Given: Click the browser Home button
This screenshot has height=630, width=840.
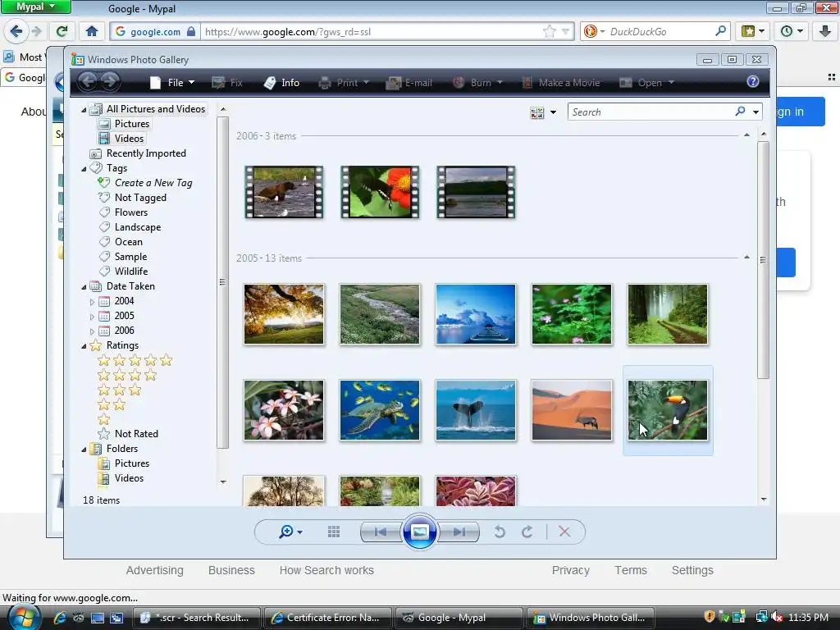Looking at the screenshot, I should [92, 31].
